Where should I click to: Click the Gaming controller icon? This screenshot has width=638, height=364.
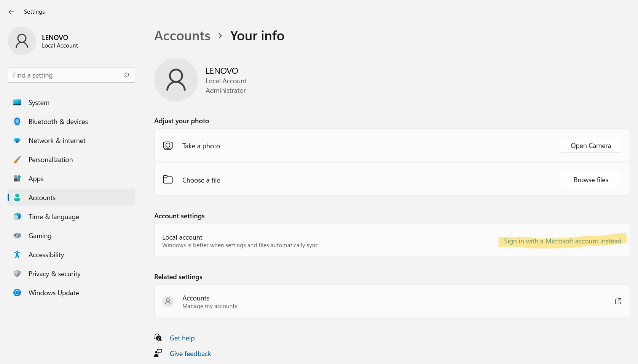coord(17,235)
